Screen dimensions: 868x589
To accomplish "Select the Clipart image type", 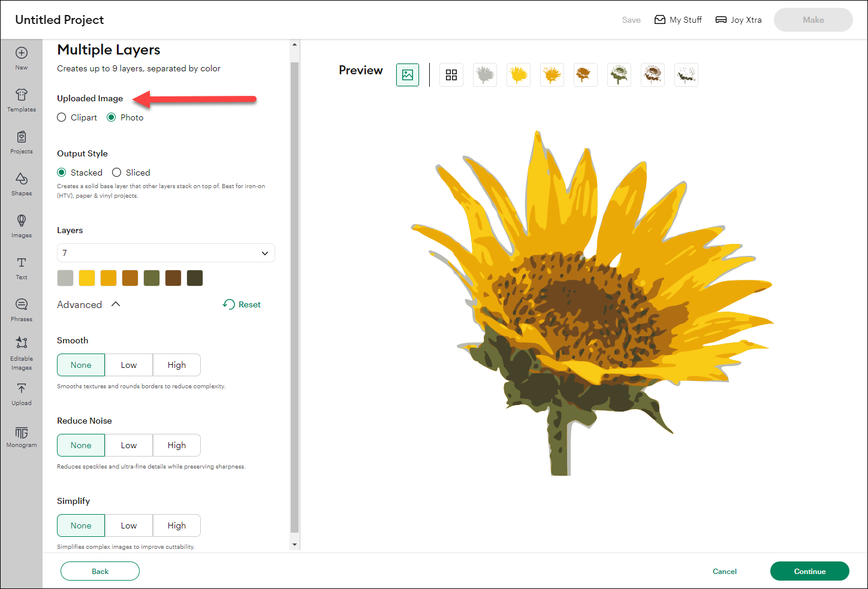I will [61, 117].
